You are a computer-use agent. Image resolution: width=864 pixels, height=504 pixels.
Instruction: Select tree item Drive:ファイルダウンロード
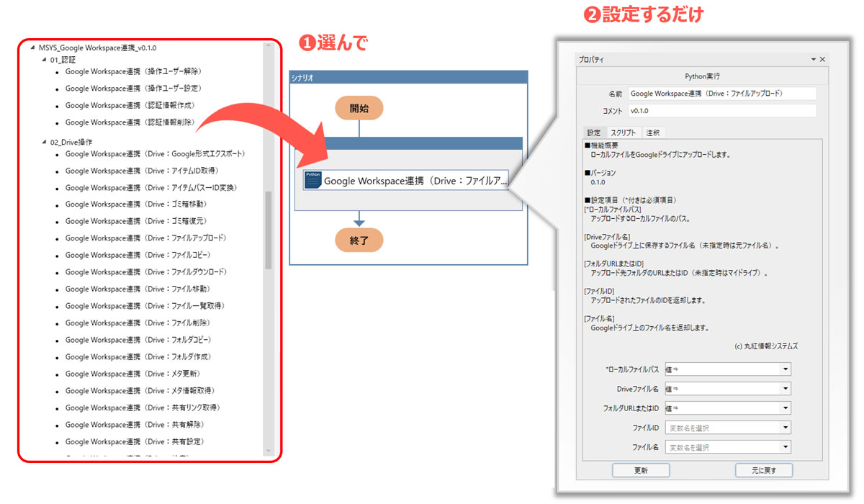[x=146, y=272]
